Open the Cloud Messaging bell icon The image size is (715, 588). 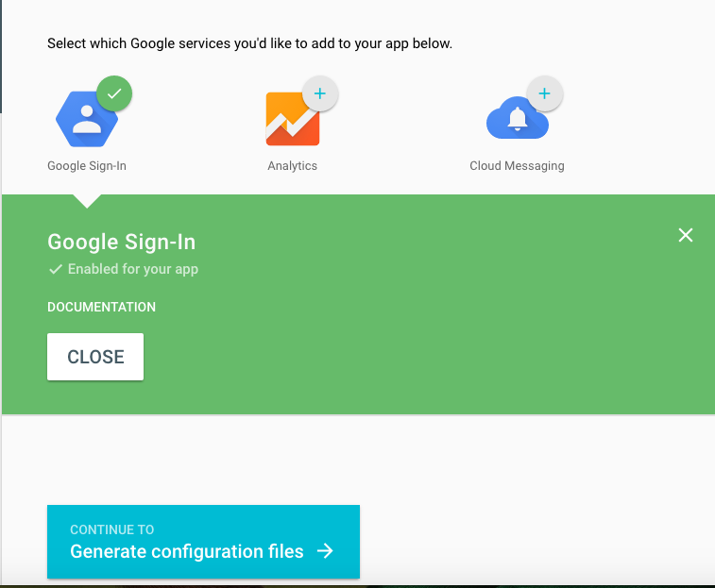coord(516,120)
